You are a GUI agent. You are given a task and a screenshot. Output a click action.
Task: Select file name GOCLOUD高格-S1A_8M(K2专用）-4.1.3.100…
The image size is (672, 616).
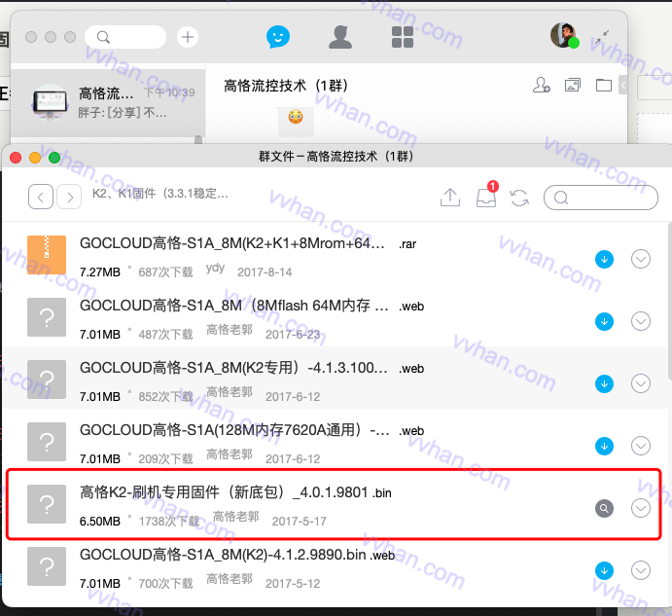click(x=233, y=368)
